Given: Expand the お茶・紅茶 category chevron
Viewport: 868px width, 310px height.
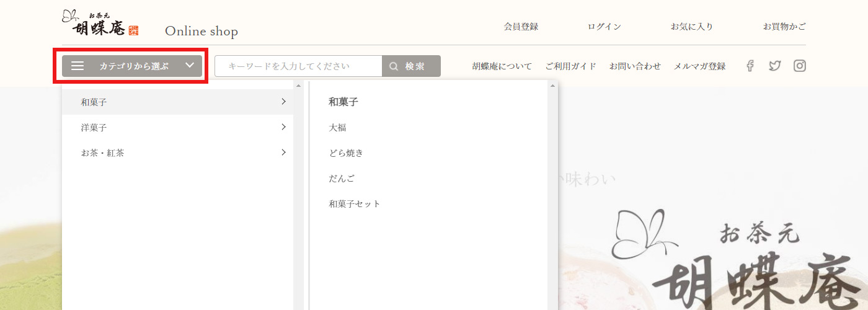Looking at the screenshot, I should tap(283, 152).
